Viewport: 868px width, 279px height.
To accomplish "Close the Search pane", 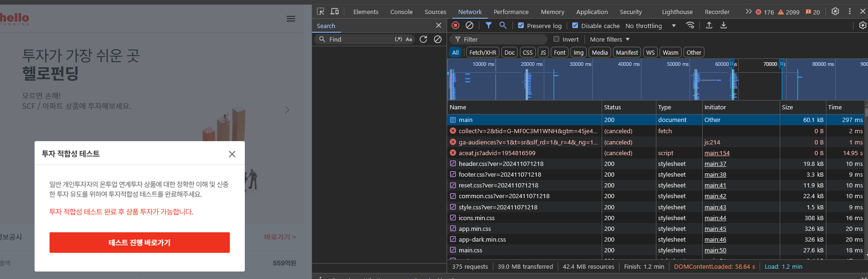I will pyautogui.click(x=438, y=25).
